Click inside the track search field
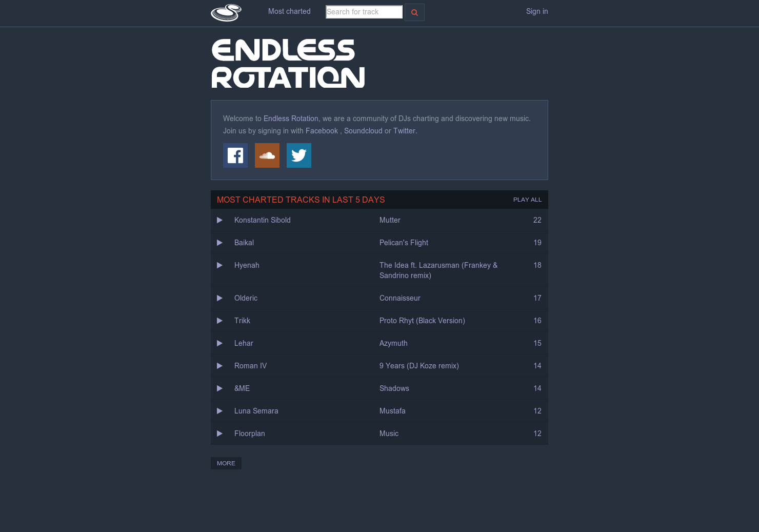Screen dimensions: 759x532 coord(364,12)
